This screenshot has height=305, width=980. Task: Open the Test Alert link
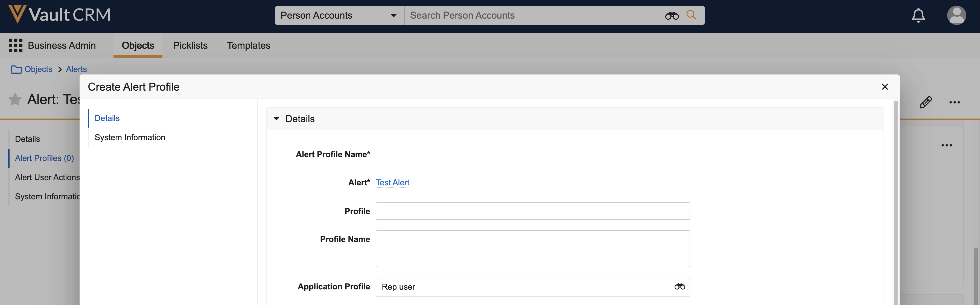[392, 182]
